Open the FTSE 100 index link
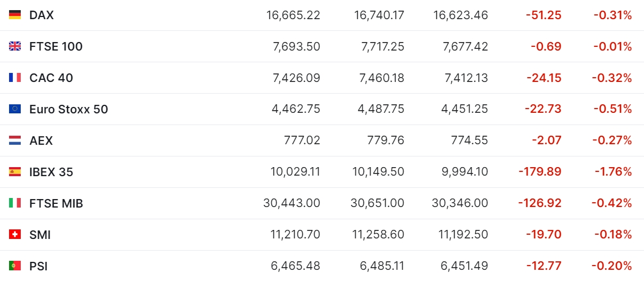Image resolution: width=644 pixels, height=281 pixels. 56,46
